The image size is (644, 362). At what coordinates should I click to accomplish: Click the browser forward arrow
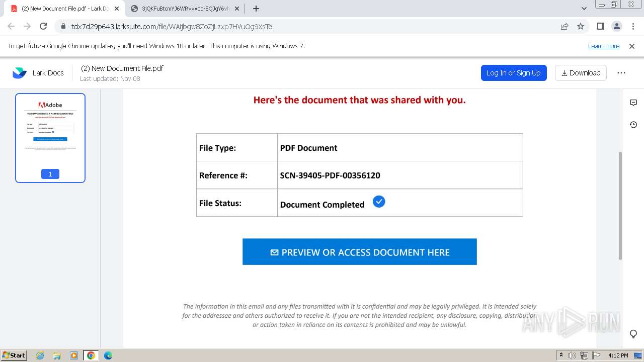tap(27, 26)
